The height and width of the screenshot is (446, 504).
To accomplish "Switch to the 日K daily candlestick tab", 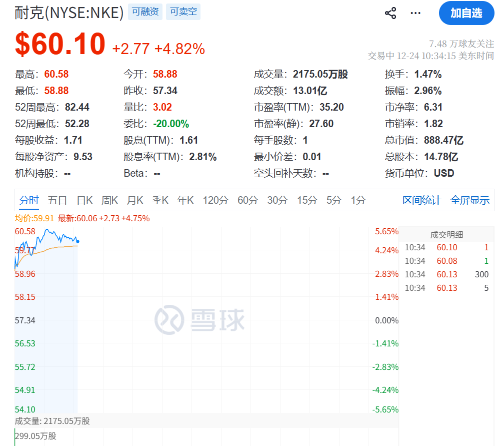I will [84, 200].
